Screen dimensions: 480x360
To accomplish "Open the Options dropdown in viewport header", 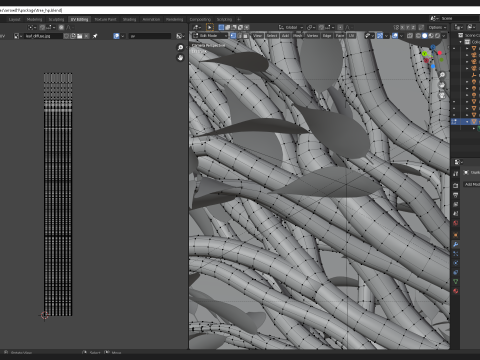I will pyautogui.click(x=437, y=27).
